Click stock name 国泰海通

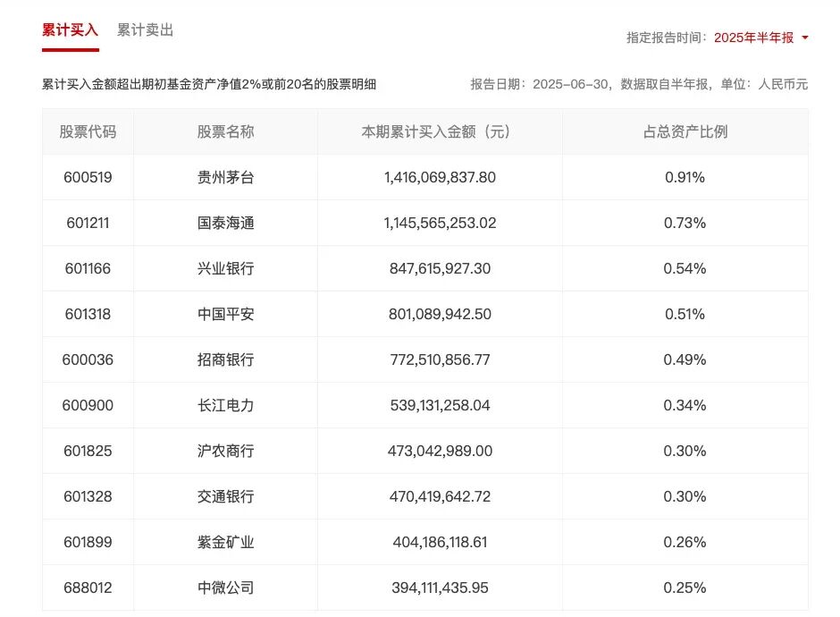click(225, 223)
